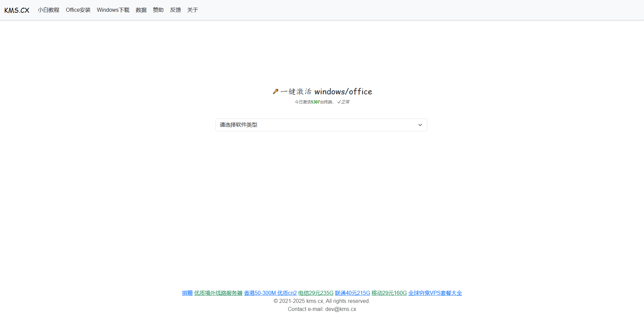Image resolution: width=644 pixels, height=320 pixels.
Task: Open the 小白教程 menu item
Action: tap(49, 10)
